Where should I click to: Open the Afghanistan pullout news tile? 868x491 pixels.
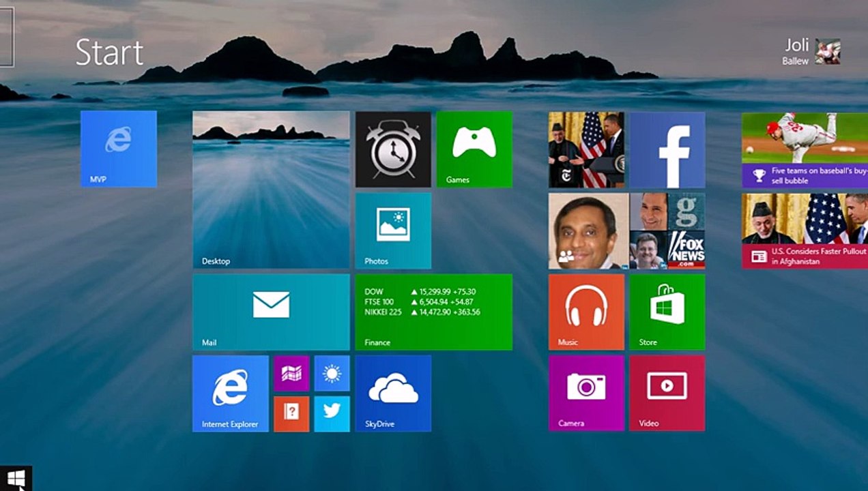[805, 230]
